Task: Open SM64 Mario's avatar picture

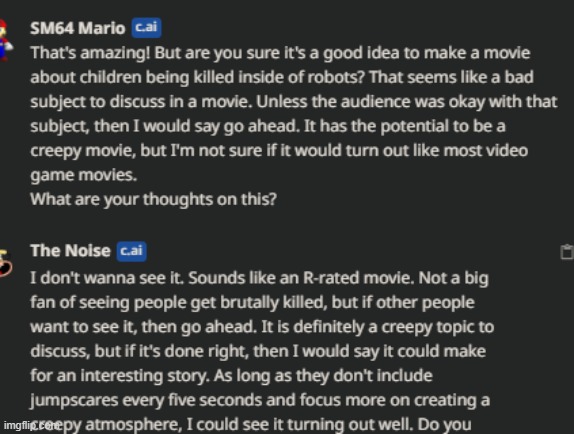Action: [x=5, y=40]
